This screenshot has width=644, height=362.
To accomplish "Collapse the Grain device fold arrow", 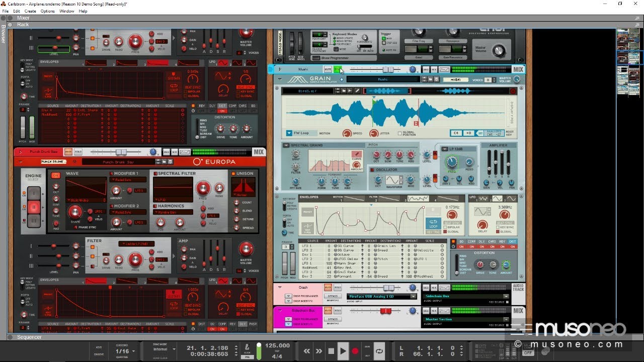I will 280,79.
